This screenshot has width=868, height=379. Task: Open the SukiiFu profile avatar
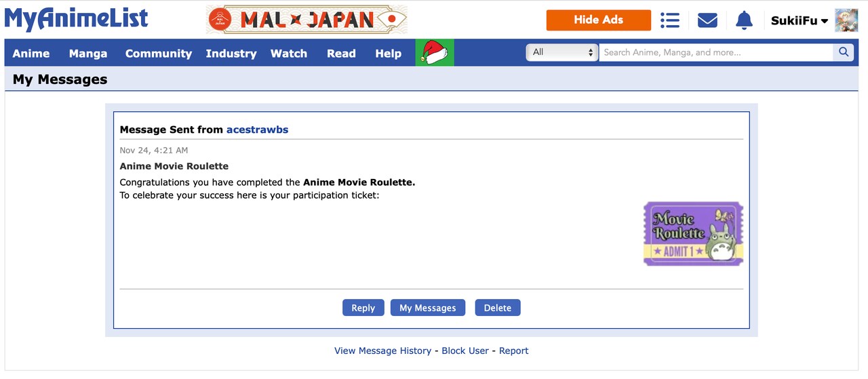[846, 20]
